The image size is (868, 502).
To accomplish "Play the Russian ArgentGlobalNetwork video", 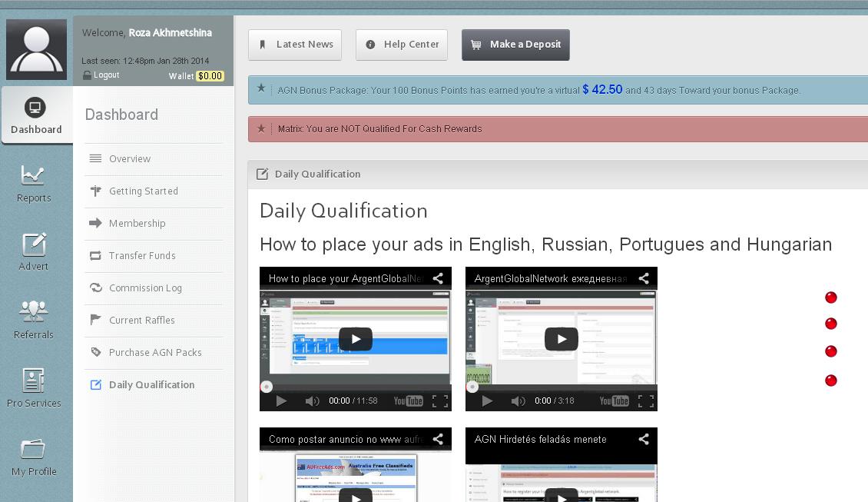I will [562, 339].
